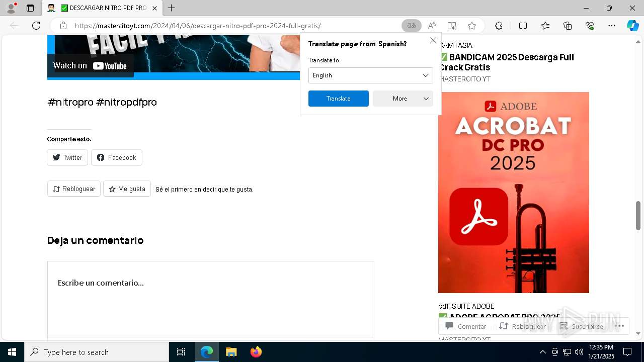This screenshot has height=362, width=644.
Task: Add page to favorites star
Action: point(472,26)
